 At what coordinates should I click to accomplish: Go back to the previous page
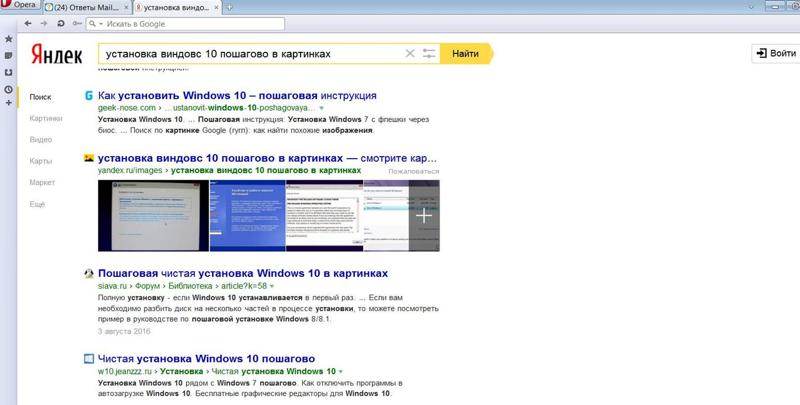click(x=28, y=23)
